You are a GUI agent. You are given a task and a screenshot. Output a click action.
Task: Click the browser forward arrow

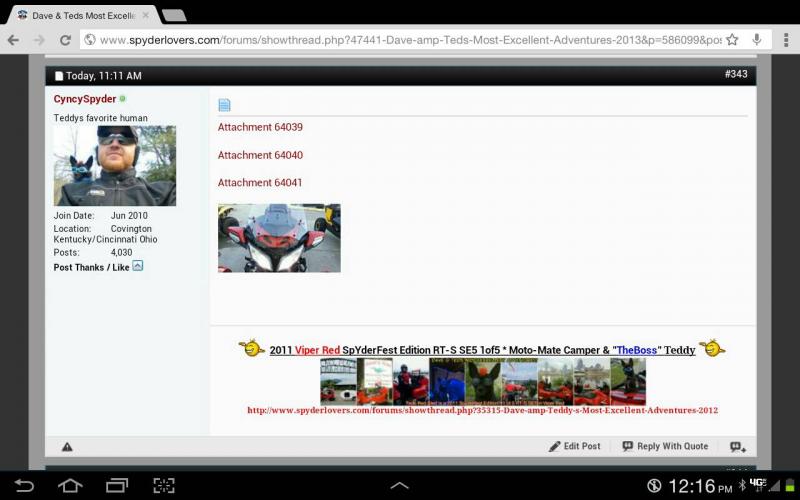coord(39,40)
